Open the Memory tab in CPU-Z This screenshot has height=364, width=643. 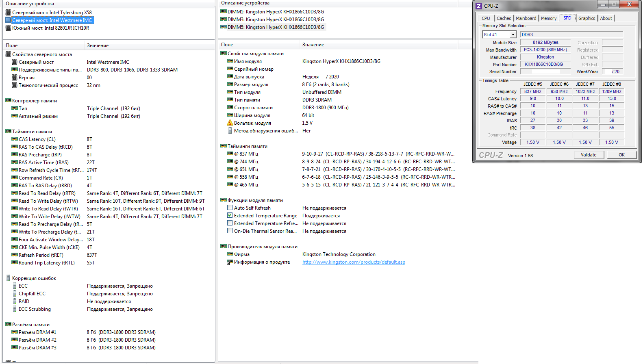pos(549,18)
